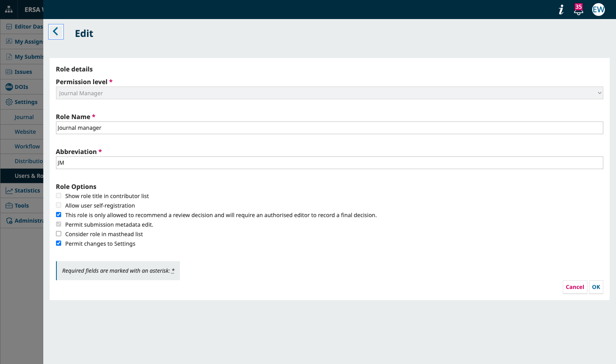Confirm with the OK button
616x364 pixels.
(596, 287)
